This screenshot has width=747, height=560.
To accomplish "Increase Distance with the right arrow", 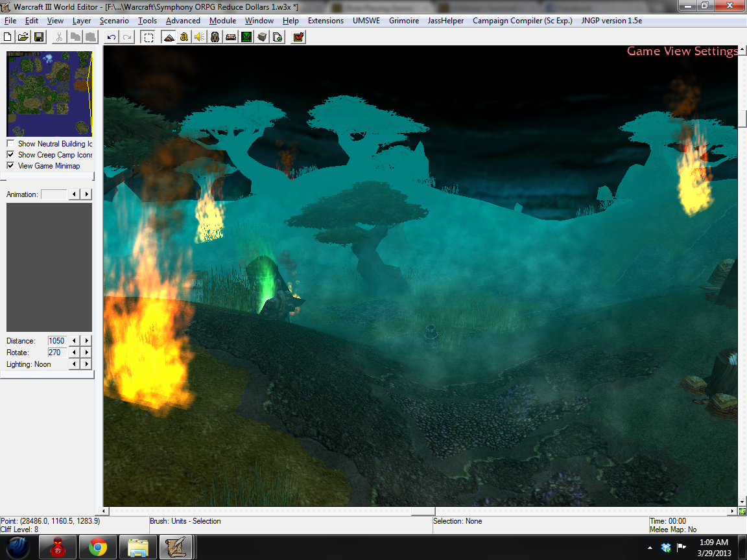I will pos(86,340).
